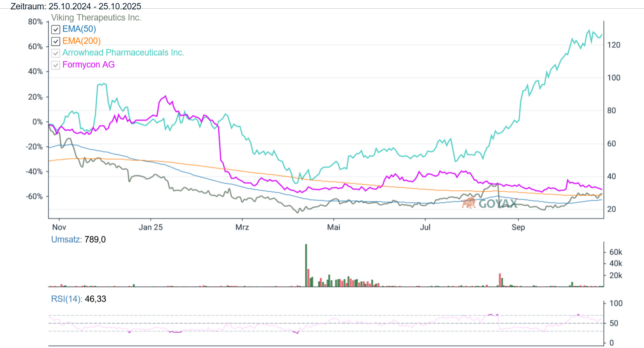Click the 60k volume axis label
Image resolution: width=644 pixels, height=348 pixels.
click(x=616, y=252)
